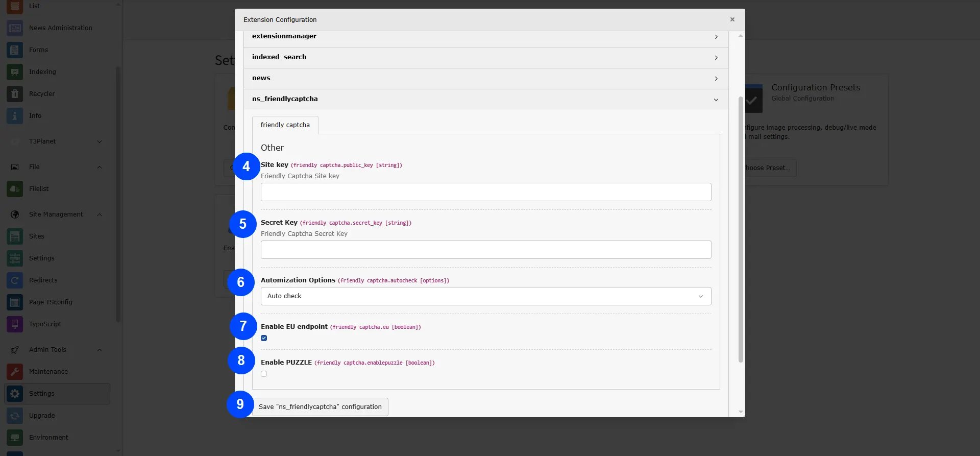The height and width of the screenshot is (456, 980).
Task: Click the Forms module icon
Action: (x=15, y=50)
